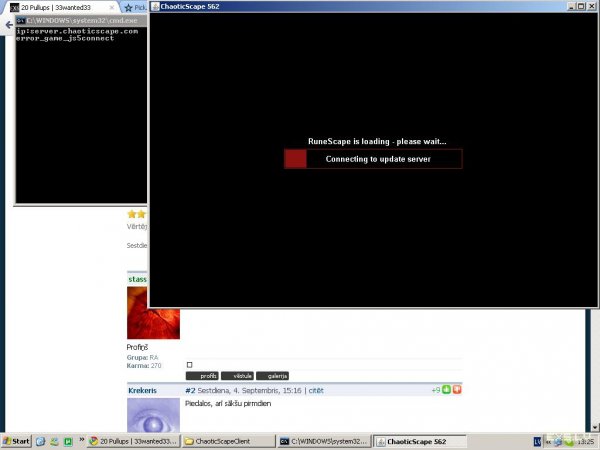Image resolution: width=600 pixels, height=450 pixels.
Task: Click stass's red leaf avatar image
Action: tap(153, 313)
